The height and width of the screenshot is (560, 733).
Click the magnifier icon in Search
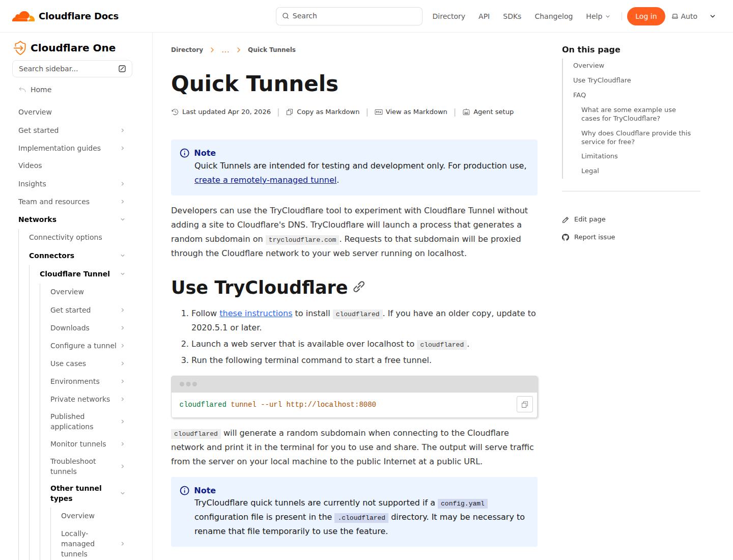coord(286,16)
